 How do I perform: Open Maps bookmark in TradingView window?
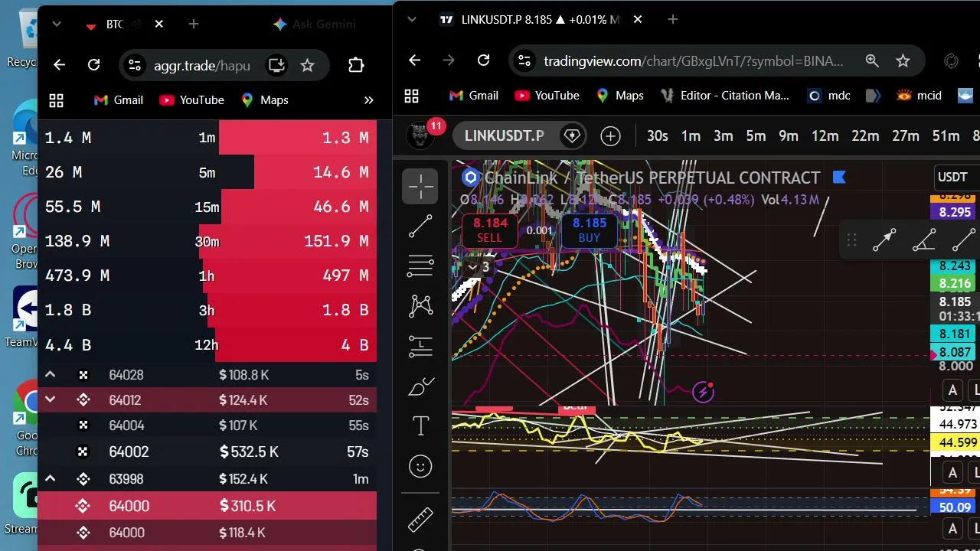[x=619, y=96]
